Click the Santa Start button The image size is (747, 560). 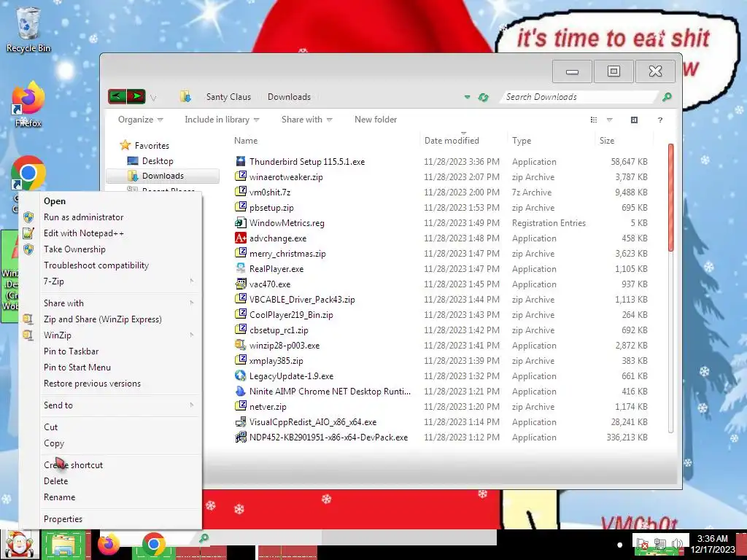click(19, 544)
